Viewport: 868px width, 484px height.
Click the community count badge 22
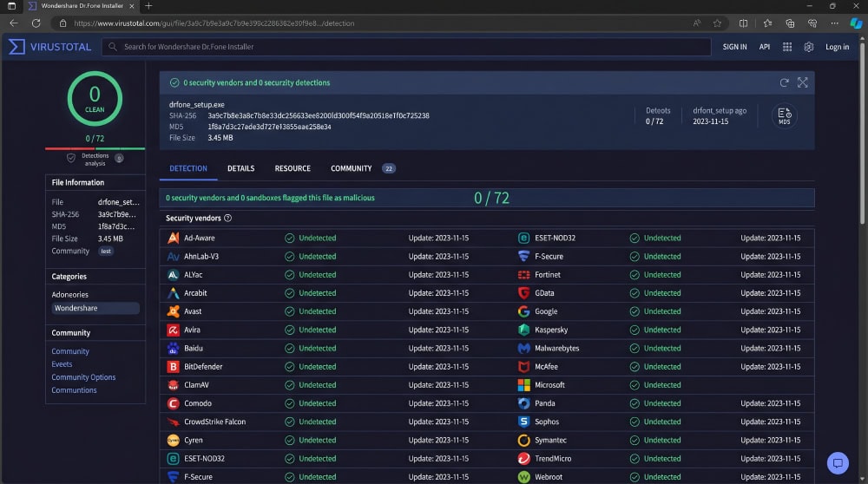[389, 169]
